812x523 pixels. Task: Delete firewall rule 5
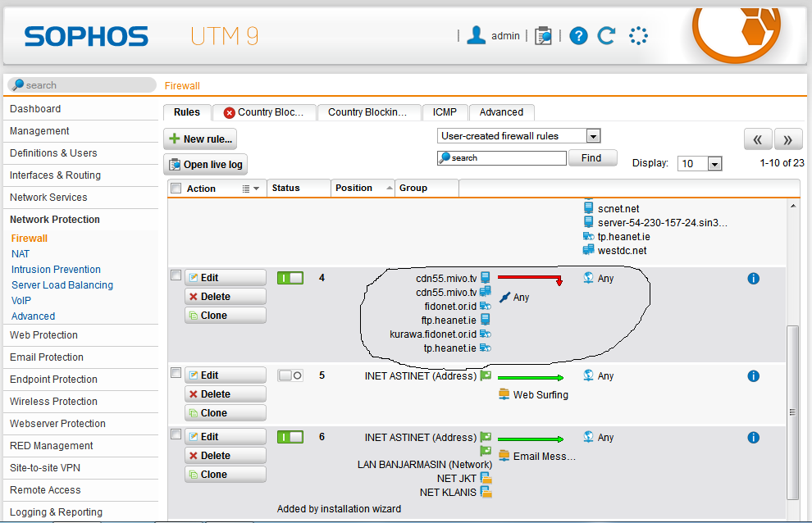point(226,394)
